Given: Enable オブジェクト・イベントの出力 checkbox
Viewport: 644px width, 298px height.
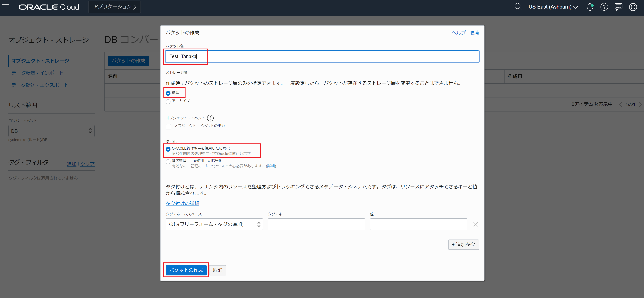Looking at the screenshot, I should click(x=169, y=126).
